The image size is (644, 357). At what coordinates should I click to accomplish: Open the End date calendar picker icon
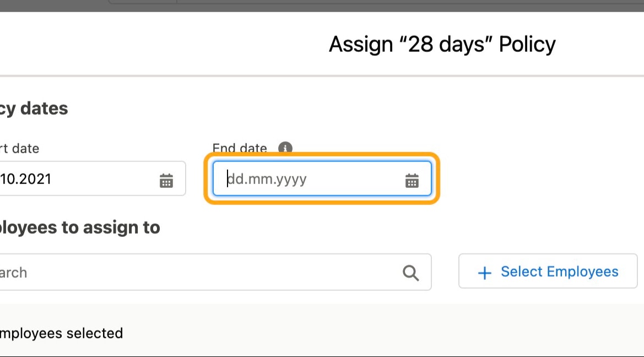[x=412, y=180]
